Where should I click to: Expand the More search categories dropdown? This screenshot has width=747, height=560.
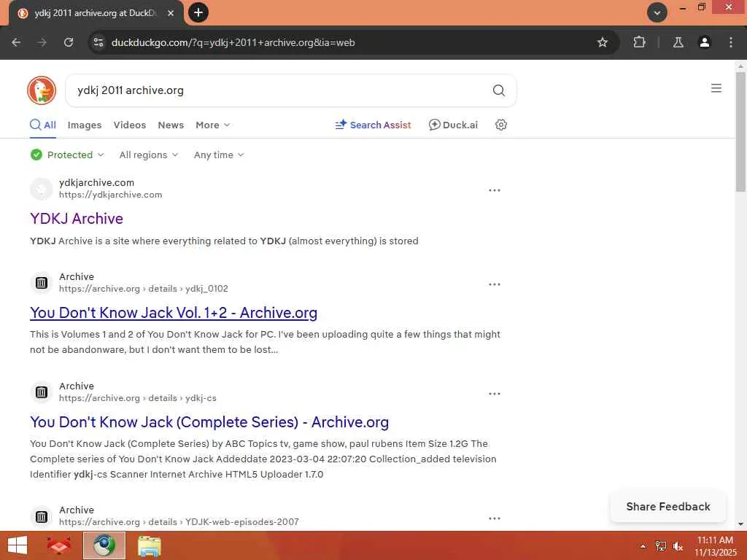pos(212,125)
